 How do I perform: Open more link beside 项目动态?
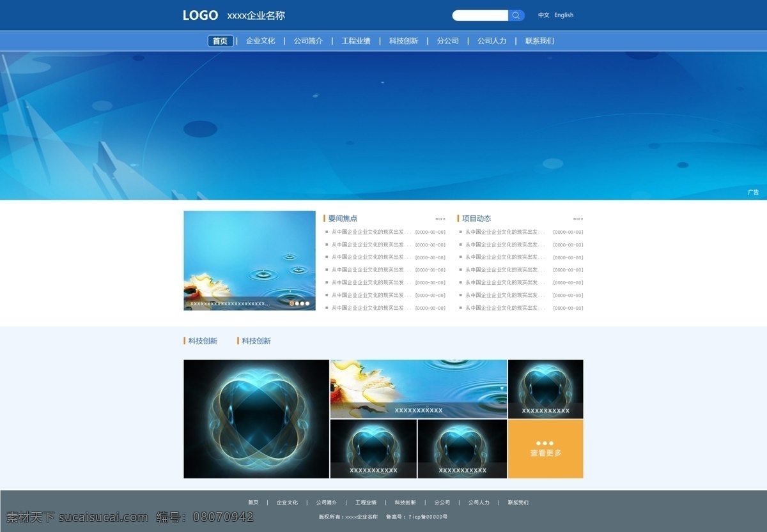pos(578,218)
